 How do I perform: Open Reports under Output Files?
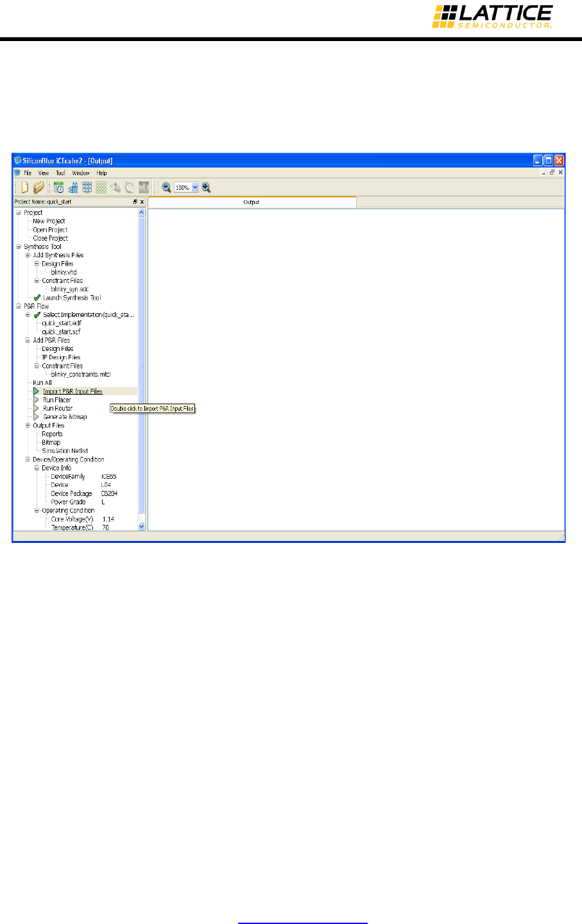tap(52, 434)
